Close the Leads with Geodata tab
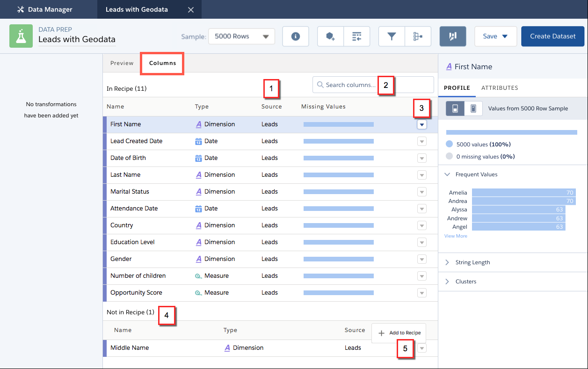 190,9
